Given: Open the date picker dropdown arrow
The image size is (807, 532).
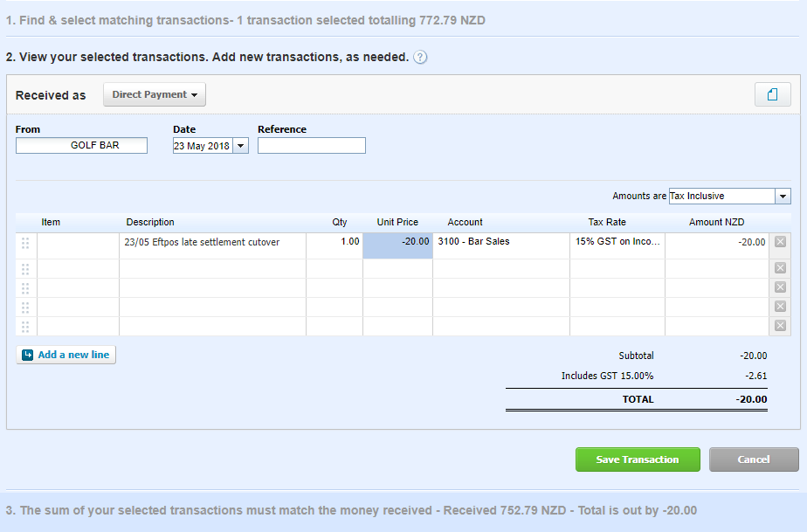Looking at the screenshot, I should pyautogui.click(x=240, y=146).
